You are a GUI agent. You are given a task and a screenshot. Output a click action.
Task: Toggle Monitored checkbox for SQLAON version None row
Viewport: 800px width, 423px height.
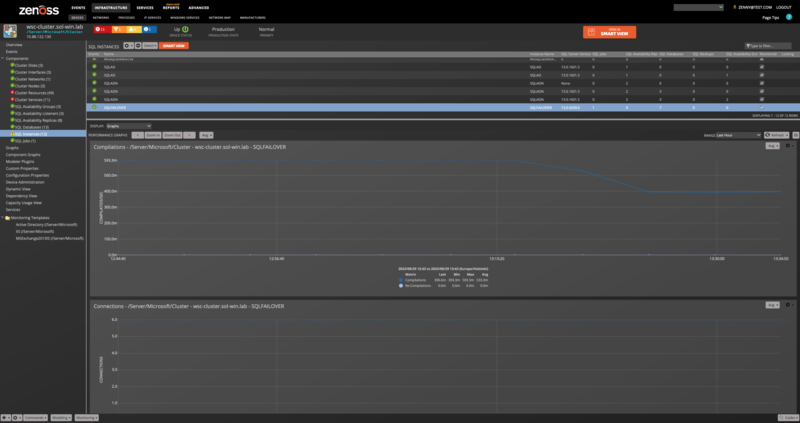(762, 83)
